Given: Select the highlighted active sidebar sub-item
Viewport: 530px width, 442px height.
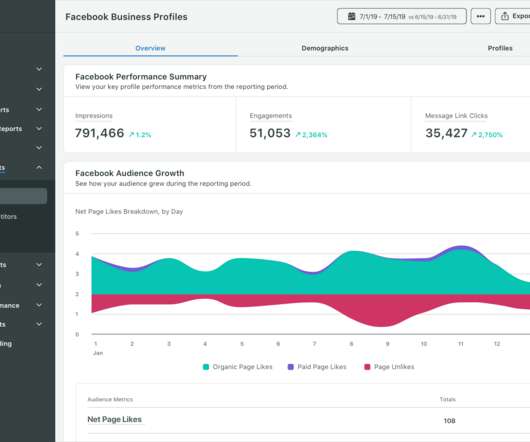Looking at the screenshot, I should click(23, 196).
